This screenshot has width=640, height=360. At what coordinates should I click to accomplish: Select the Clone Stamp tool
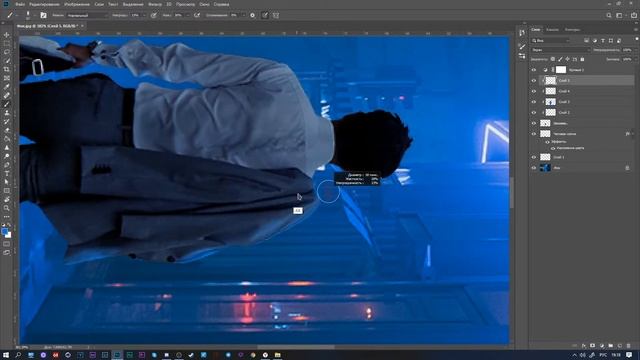click(7, 113)
